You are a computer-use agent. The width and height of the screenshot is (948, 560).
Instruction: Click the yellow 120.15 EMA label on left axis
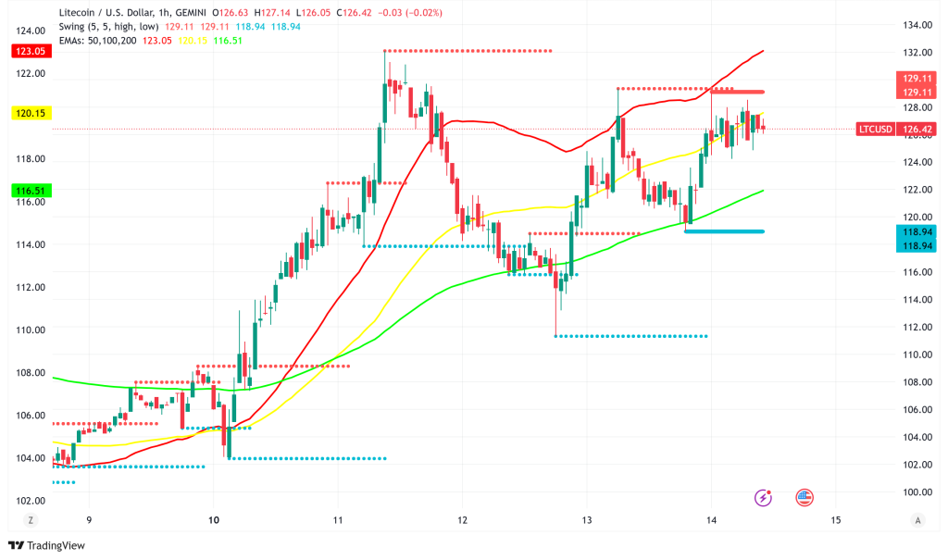click(30, 113)
